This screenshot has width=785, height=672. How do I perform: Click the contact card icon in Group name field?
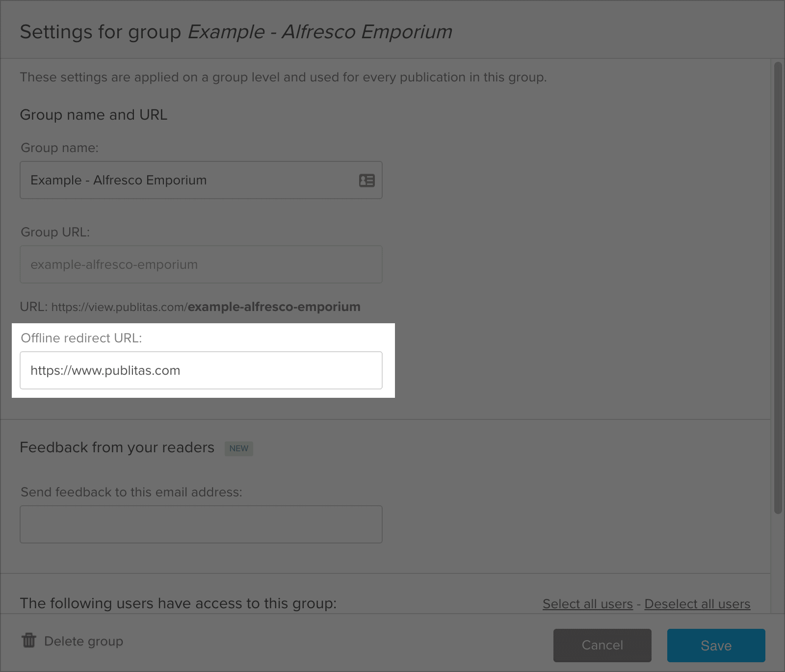(x=366, y=181)
